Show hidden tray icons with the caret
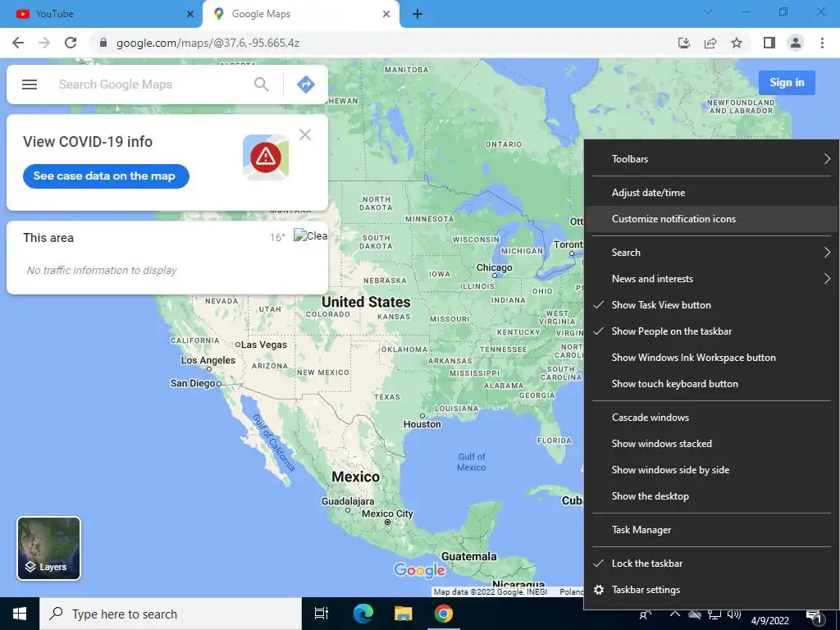Viewport: 840px width, 630px height. 675,614
